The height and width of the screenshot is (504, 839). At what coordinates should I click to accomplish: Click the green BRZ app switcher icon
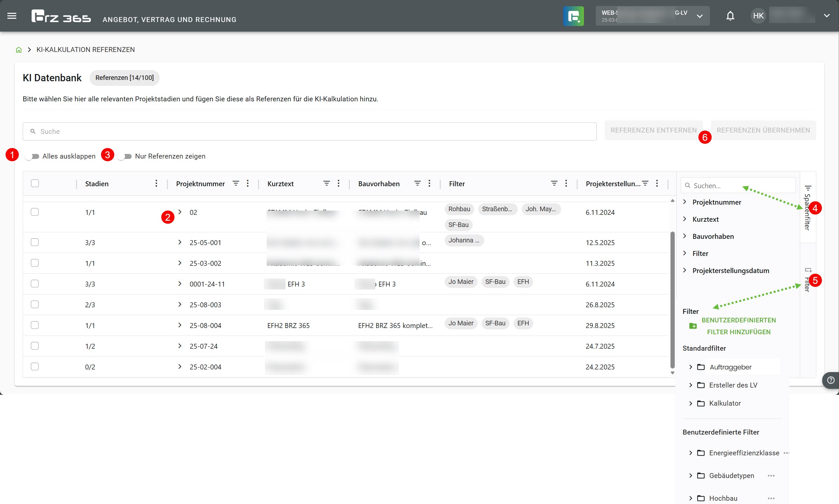click(x=573, y=16)
